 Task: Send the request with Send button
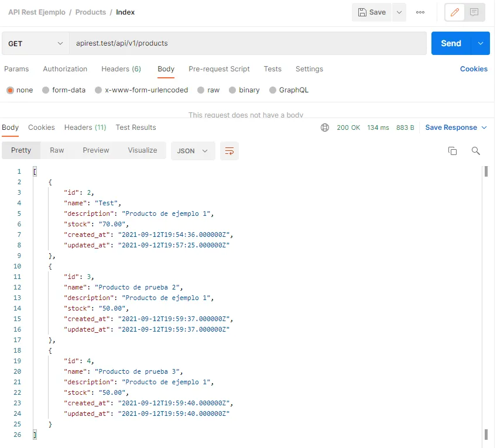pos(451,43)
